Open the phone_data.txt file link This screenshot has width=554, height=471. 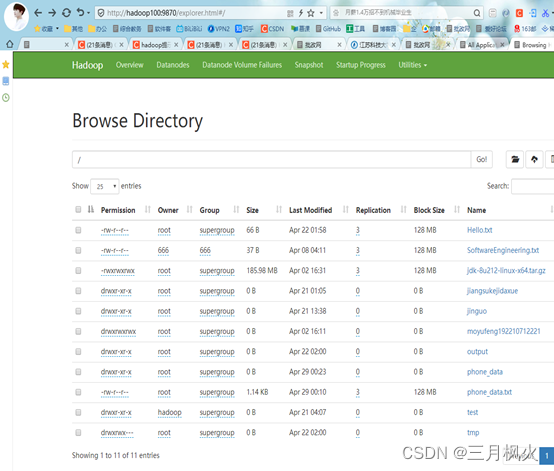tap(489, 392)
